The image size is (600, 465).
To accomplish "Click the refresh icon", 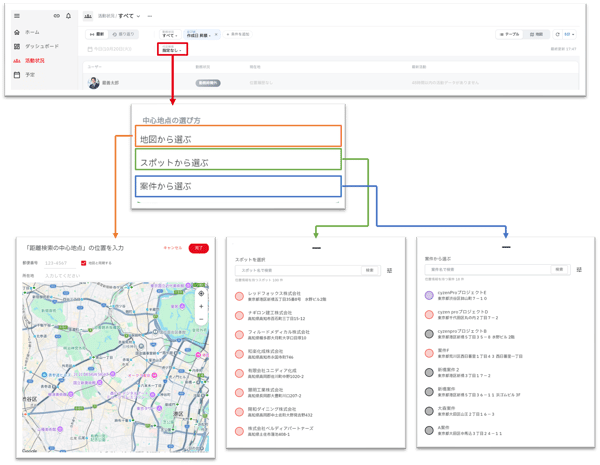I will [558, 34].
